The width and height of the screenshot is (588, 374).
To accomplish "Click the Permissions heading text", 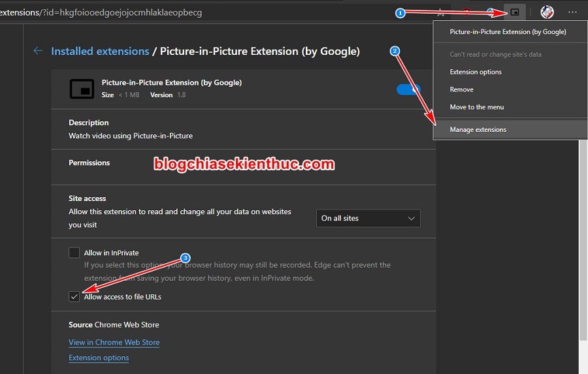I will pyautogui.click(x=90, y=163).
